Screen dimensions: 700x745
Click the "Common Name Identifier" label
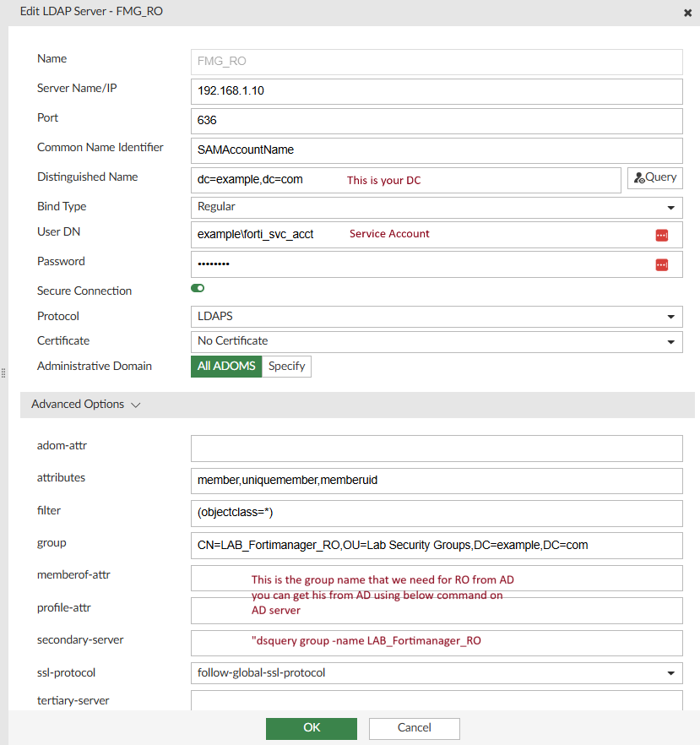pyautogui.click(x=100, y=147)
